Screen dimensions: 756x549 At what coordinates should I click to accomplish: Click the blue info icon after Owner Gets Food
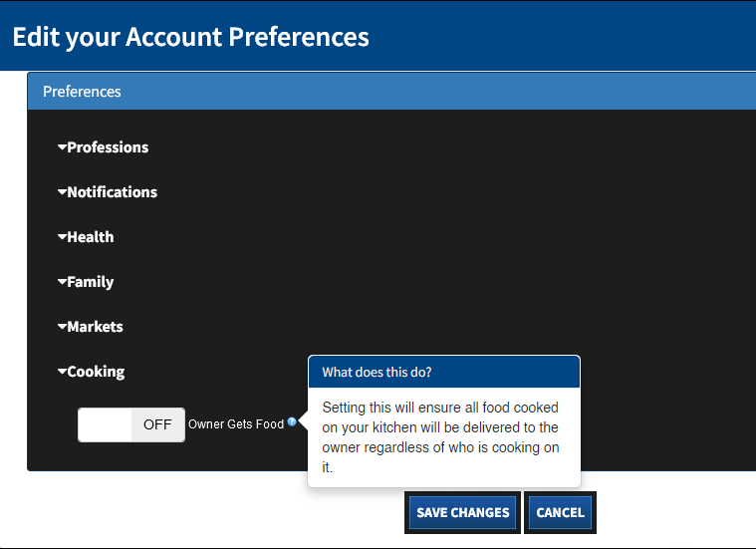[292, 422]
